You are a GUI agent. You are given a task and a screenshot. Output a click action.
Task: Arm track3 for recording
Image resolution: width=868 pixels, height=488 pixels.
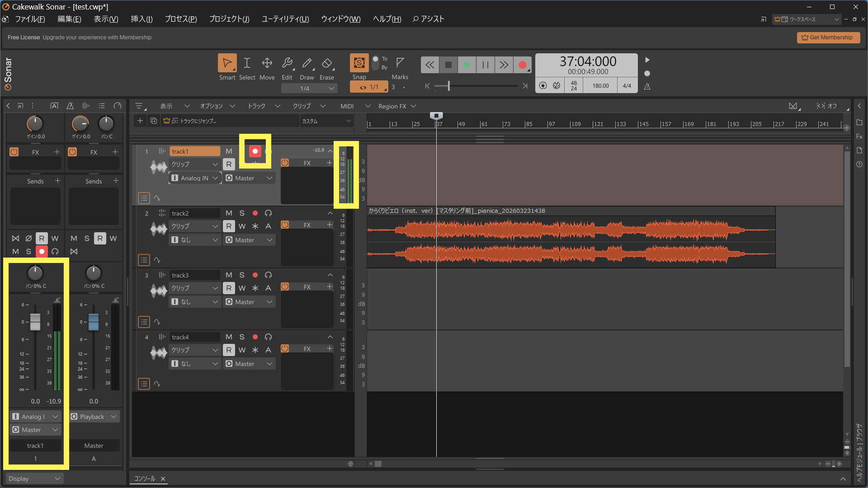pos(255,275)
